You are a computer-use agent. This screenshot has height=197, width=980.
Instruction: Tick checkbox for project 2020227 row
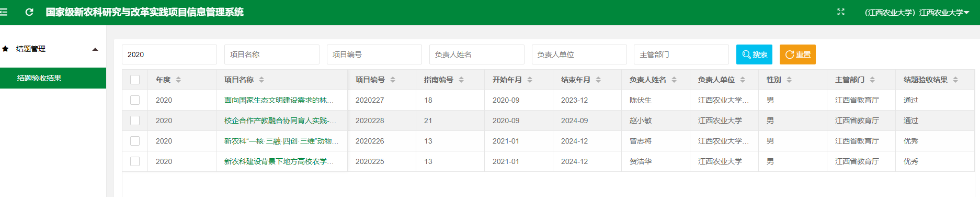pos(135,100)
